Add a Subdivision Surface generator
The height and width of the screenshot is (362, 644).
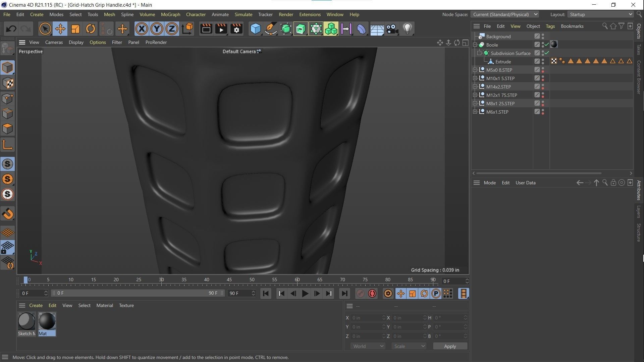click(x=286, y=29)
